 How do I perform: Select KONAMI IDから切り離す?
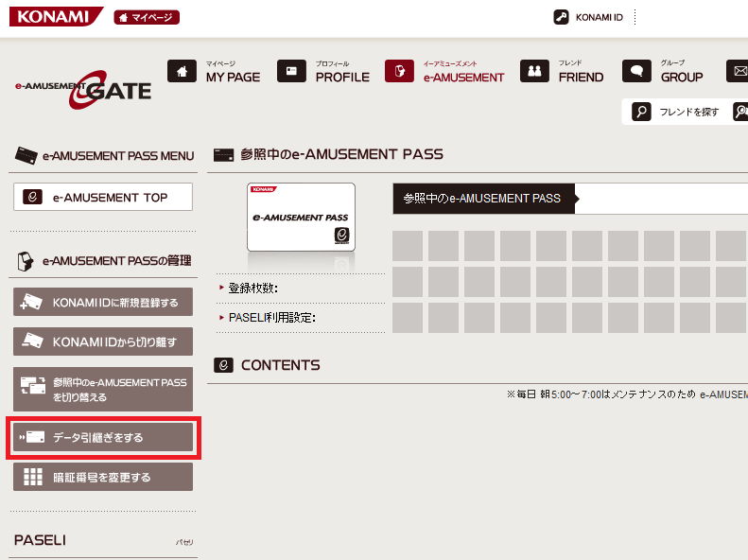coord(103,341)
